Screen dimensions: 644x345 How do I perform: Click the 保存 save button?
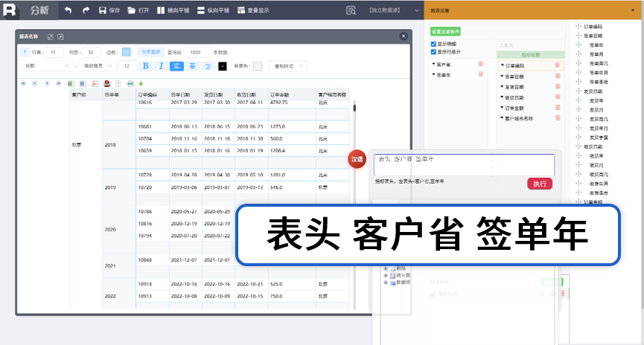click(109, 10)
